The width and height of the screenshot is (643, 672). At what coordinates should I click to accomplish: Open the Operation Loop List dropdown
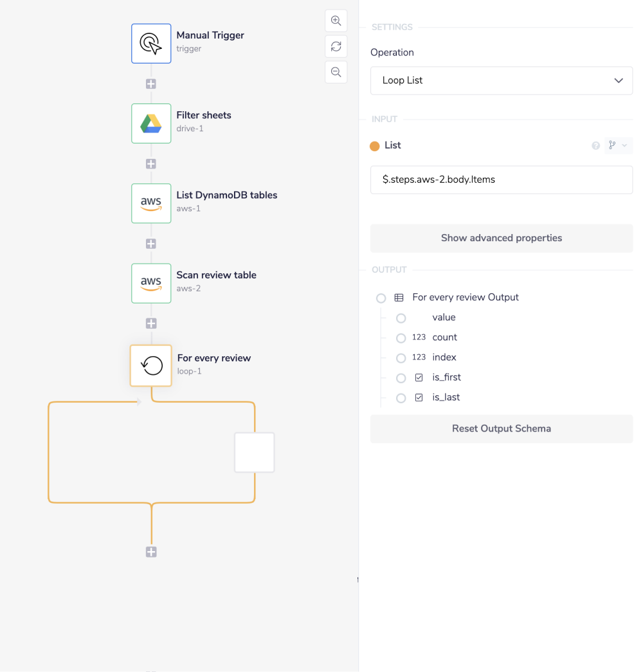click(x=502, y=80)
